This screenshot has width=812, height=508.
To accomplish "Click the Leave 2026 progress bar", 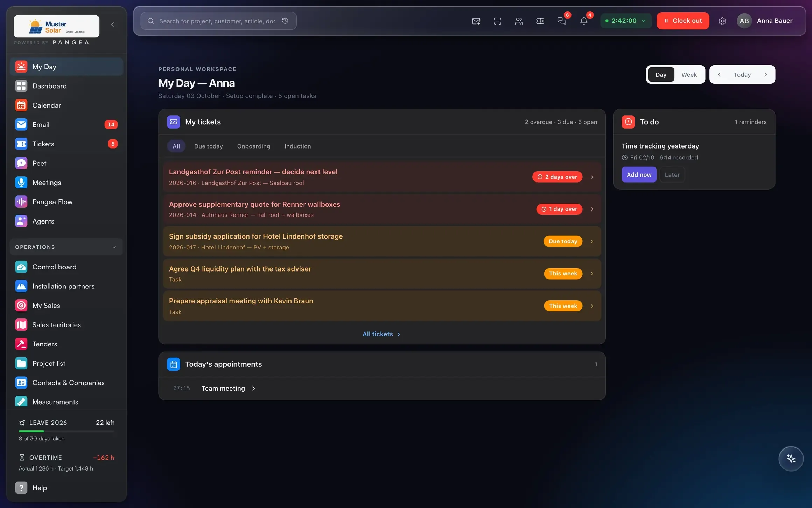I will (x=66, y=431).
